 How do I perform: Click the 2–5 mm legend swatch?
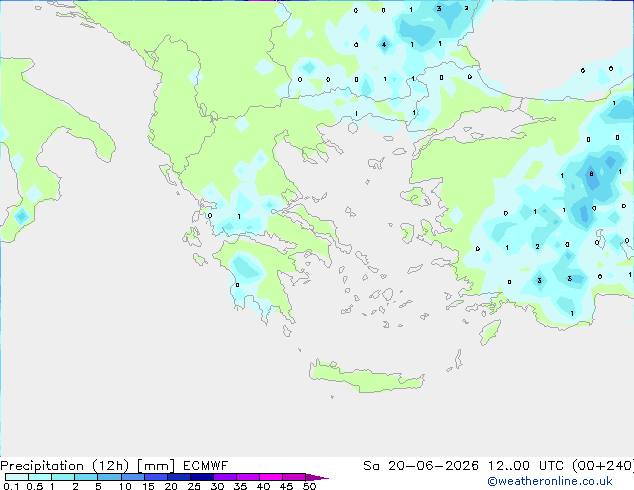86,477
